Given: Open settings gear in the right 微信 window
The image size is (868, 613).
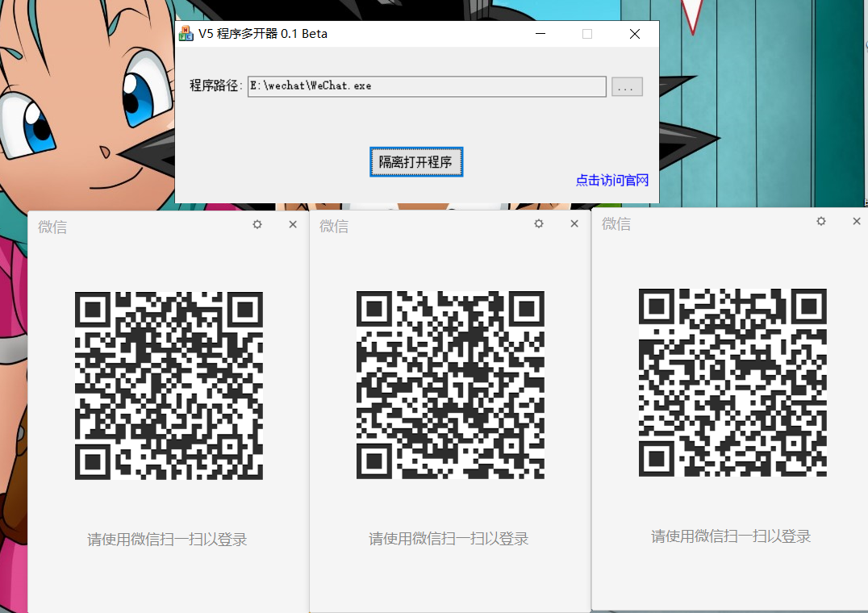Looking at the screenshot, I should tap(821, 221).
